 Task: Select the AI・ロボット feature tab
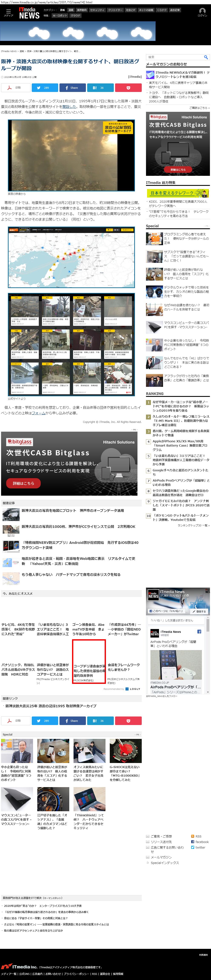coord(60,16)
